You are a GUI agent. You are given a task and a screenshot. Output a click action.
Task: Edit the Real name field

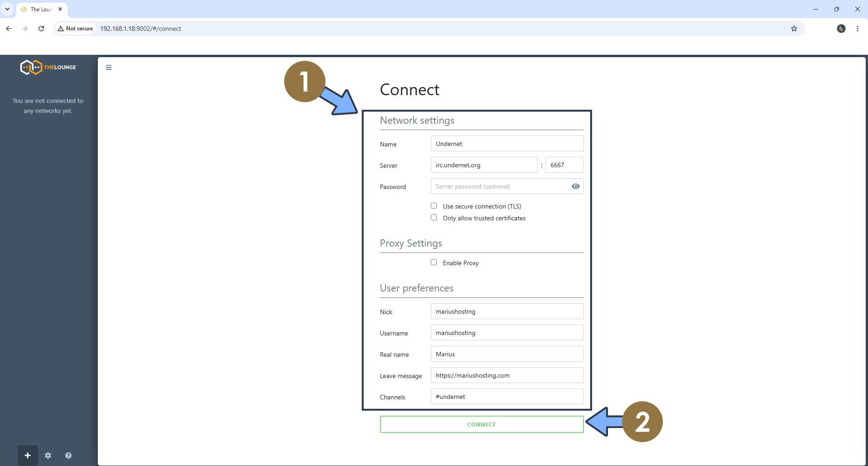pos(507,354)
